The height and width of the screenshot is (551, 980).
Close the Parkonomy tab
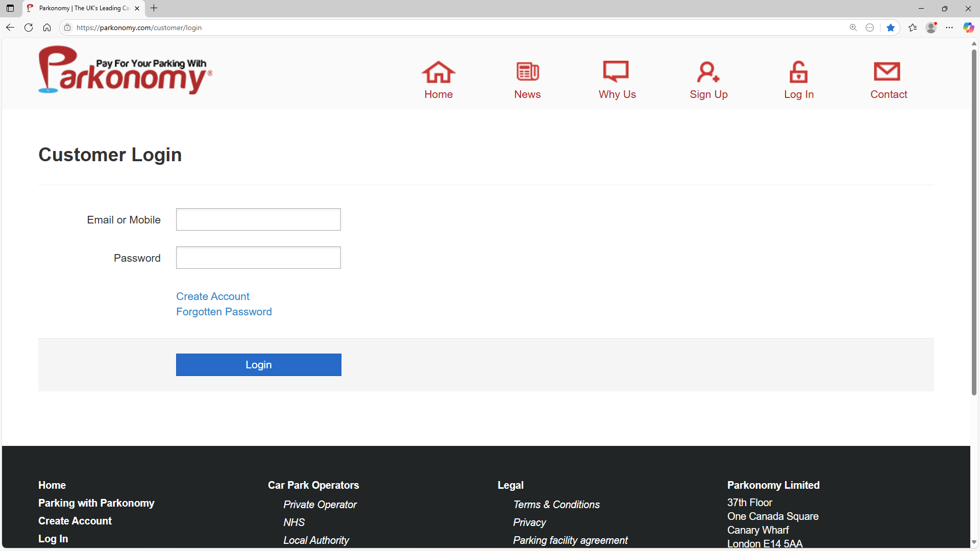coord(137,8)
